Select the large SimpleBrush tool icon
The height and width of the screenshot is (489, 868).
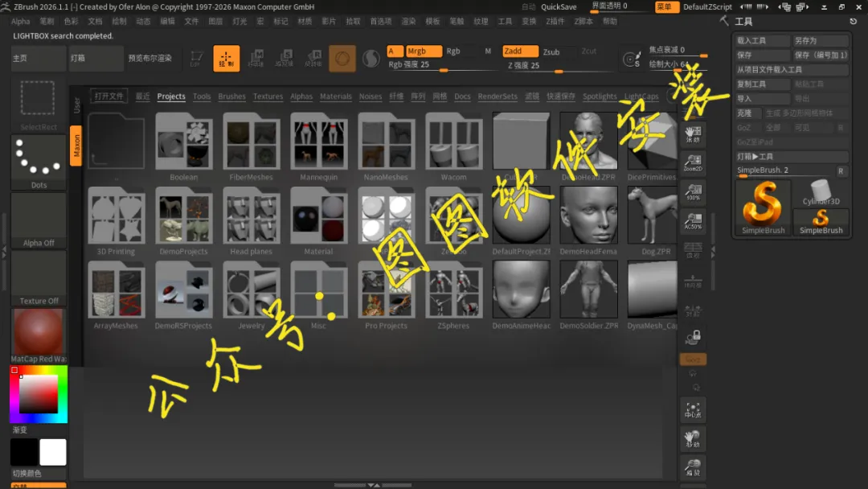pyautogui.click(x=763, y=208)
